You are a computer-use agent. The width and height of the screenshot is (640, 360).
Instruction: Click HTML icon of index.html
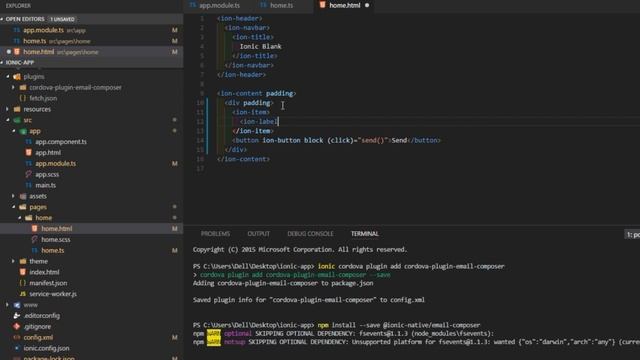tap(23, 272)
